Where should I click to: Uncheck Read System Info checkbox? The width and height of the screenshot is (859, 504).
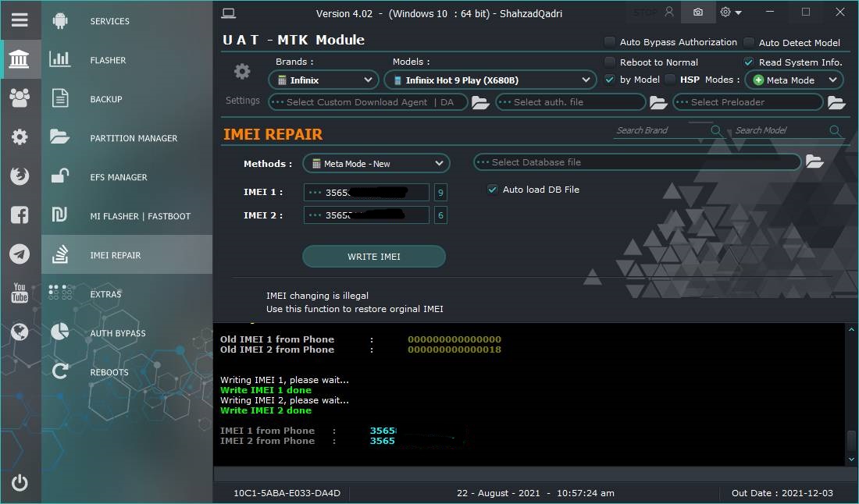[x=748, y=62]
